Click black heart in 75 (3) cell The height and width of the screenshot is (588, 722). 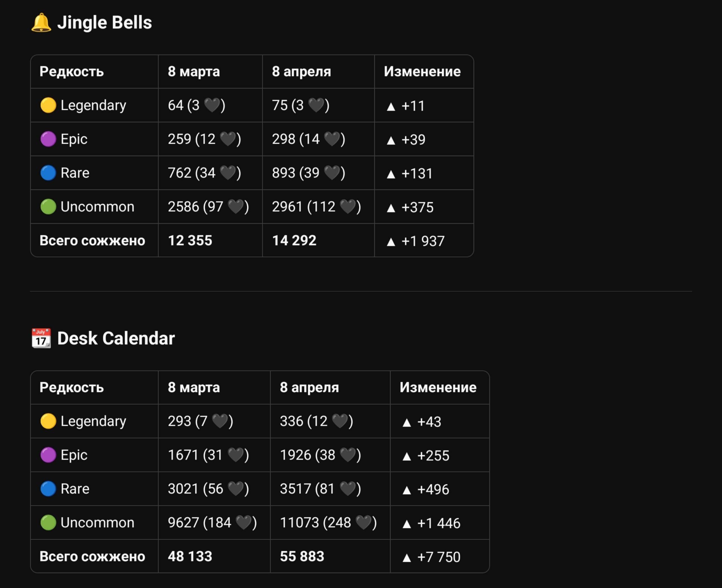tap(317, 105)
